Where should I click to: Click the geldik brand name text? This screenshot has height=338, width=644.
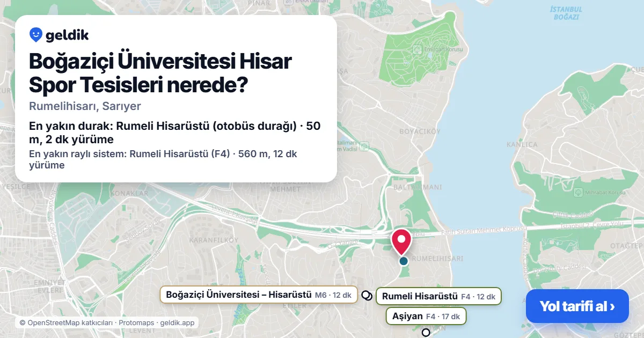pyautogui.click(x=67, y=35)
